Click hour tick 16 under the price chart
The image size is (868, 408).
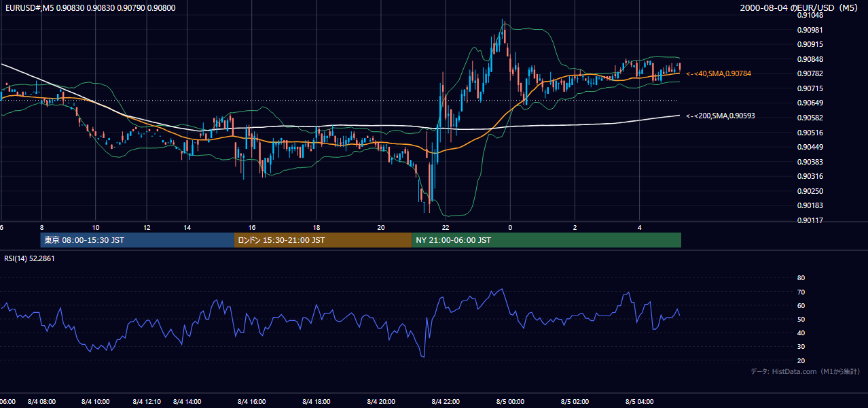[x=252, y=228]
